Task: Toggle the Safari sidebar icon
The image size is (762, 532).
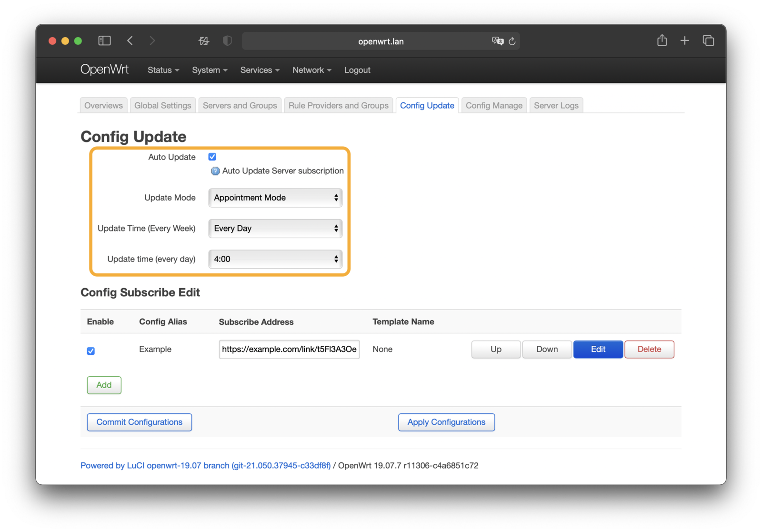Action: click(104, 41)
